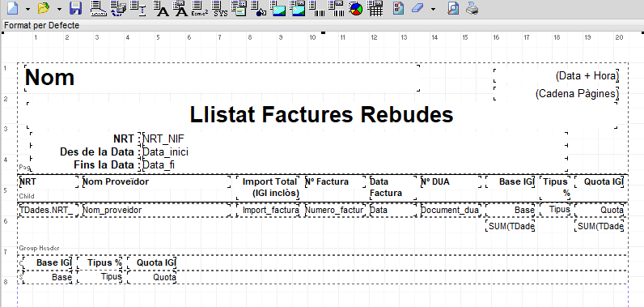Click the section band insert icon after Save

pos(98,8)
